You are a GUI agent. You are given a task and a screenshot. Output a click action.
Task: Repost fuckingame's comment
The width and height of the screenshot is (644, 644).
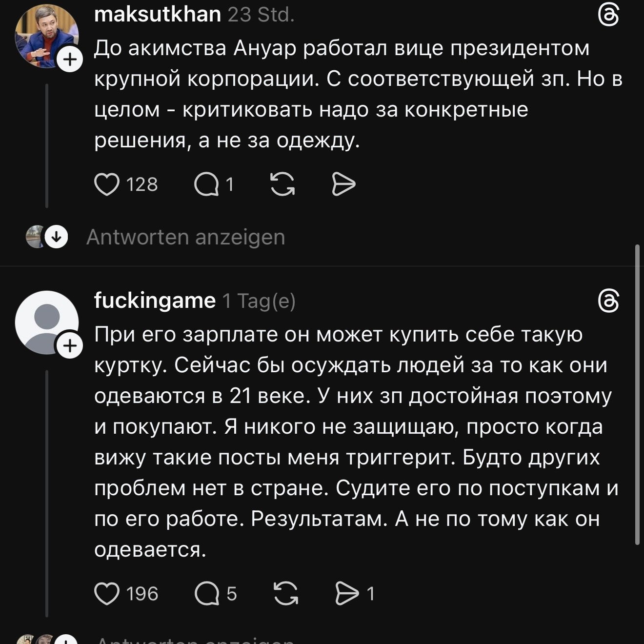(x=286, y=593)
